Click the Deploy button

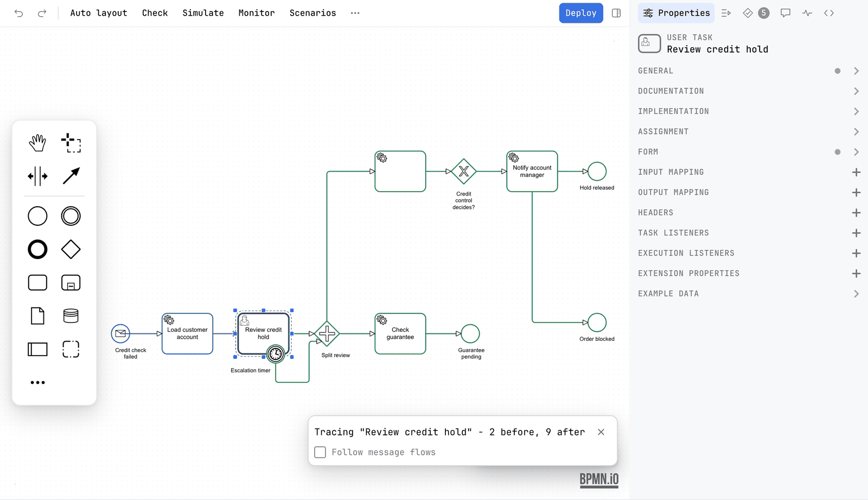[581, 13]
